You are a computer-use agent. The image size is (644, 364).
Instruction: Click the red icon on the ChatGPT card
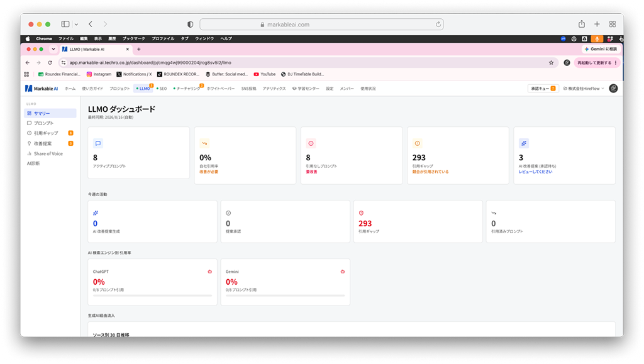coord(210,272)
